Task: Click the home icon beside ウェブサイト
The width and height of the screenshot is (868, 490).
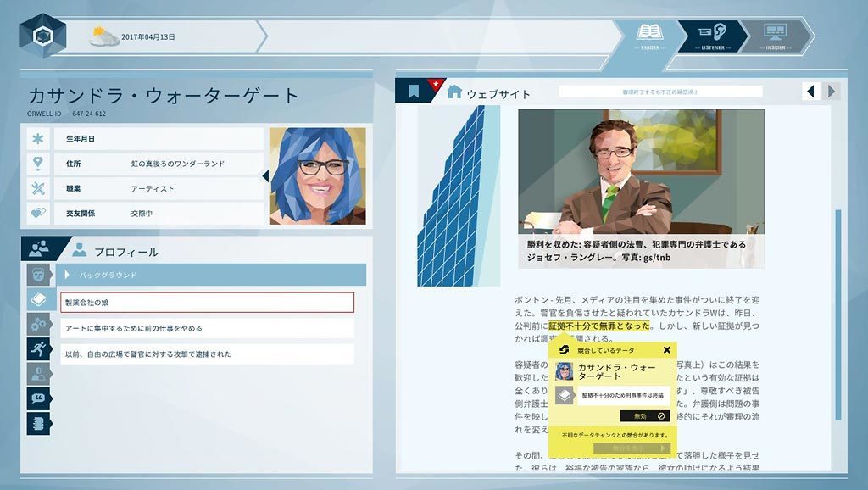Action: click(454, 92)
